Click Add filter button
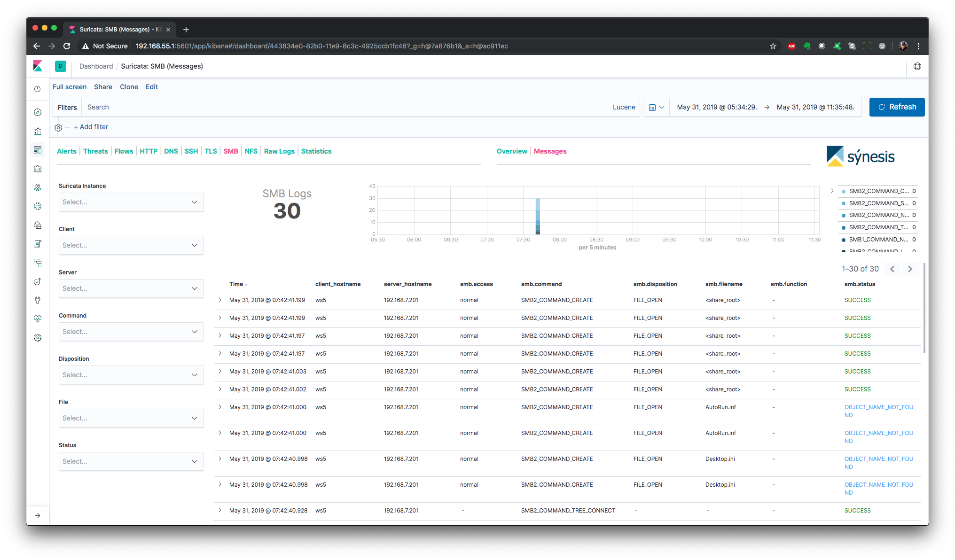The width and height of the screenshot is (955, 560). point(92,127)
